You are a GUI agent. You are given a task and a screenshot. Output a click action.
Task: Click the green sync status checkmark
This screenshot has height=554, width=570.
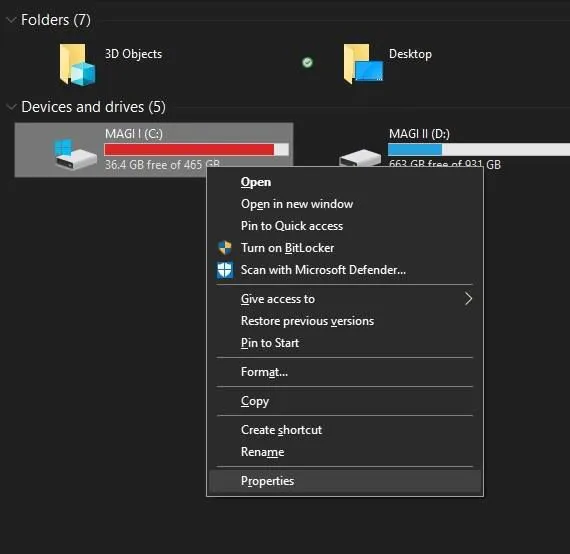tap(307, 63)
